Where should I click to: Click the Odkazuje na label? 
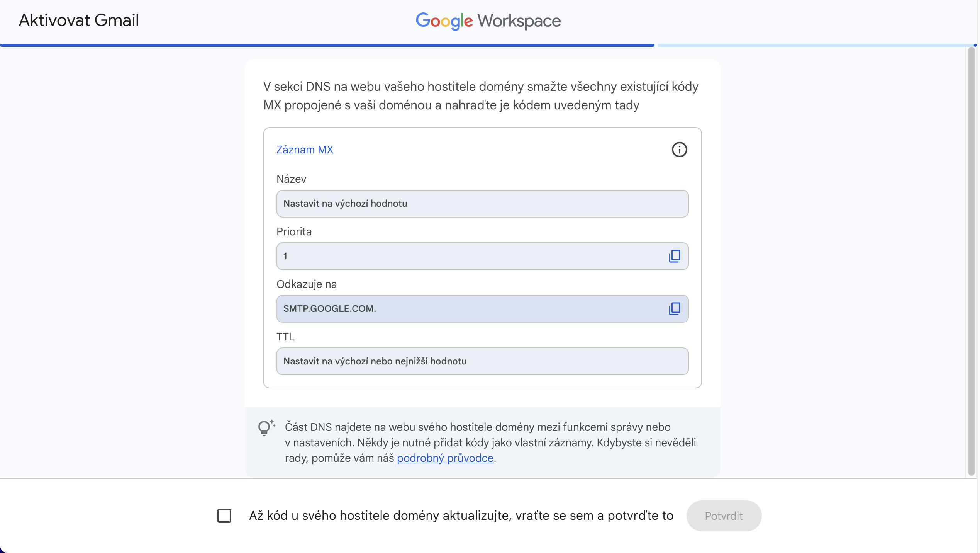coord(307,284)
